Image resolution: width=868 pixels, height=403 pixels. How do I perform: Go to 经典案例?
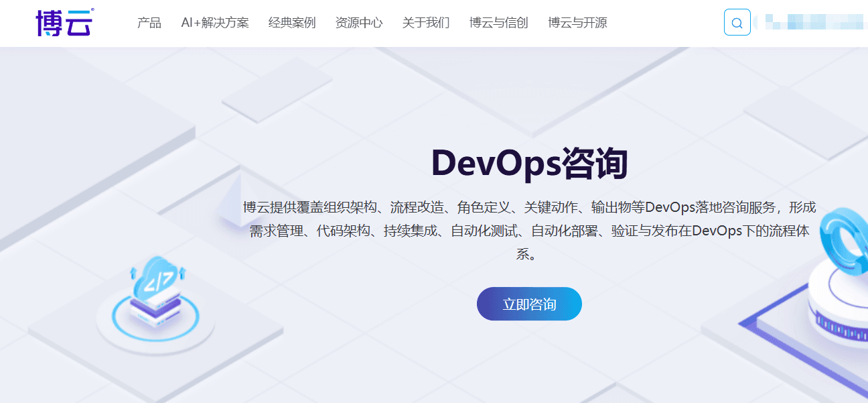coord(292,23)
